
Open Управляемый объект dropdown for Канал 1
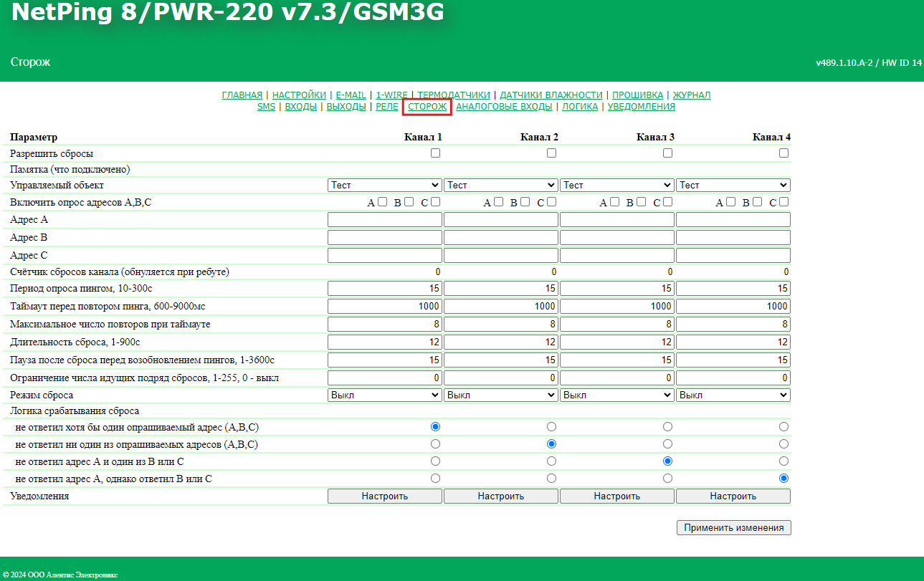click(385, 185)
